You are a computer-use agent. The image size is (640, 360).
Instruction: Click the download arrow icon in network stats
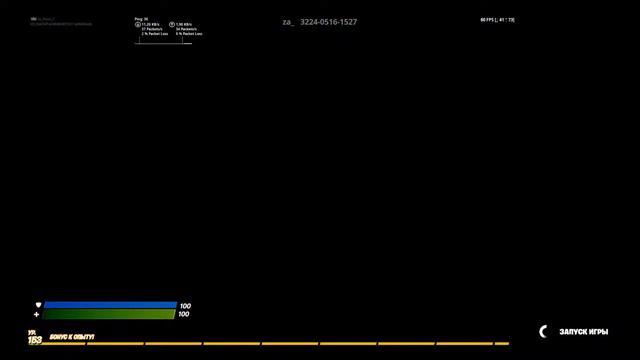tap(138, 24)
